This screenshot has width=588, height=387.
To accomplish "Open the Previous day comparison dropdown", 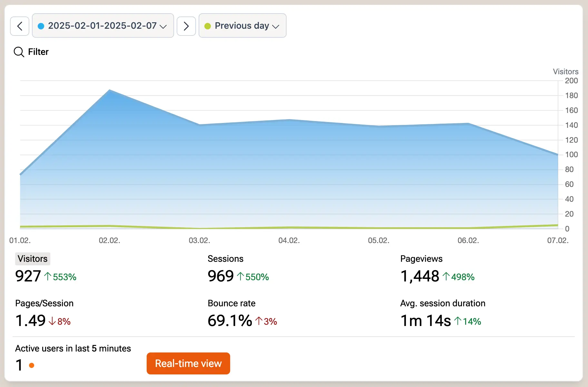I will (242, 25).
